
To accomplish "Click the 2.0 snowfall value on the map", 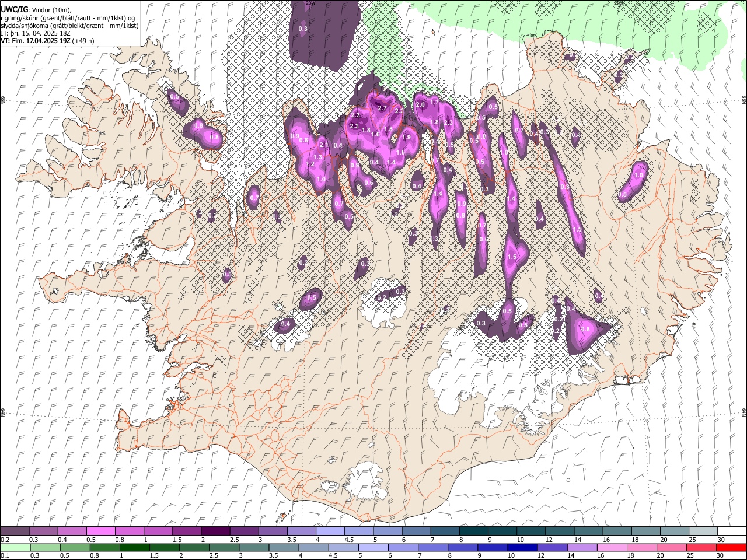I will pyautogui.click(x=420, y=104).
